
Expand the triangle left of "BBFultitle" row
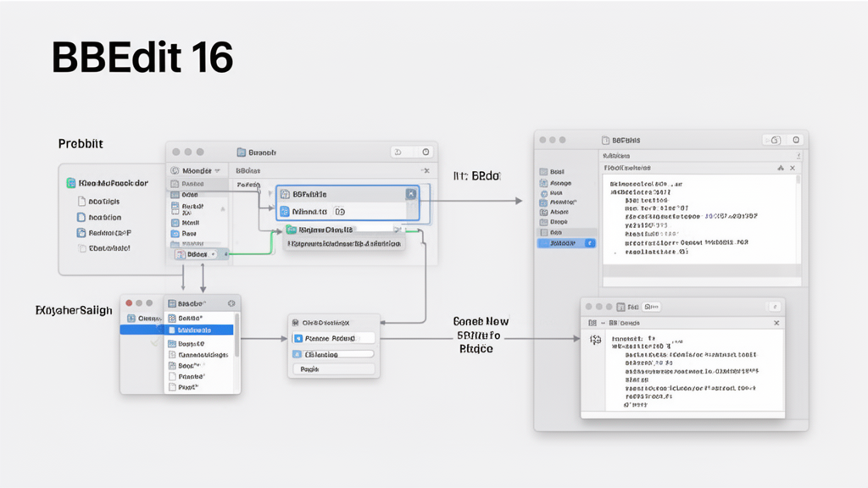pos(270,194)
